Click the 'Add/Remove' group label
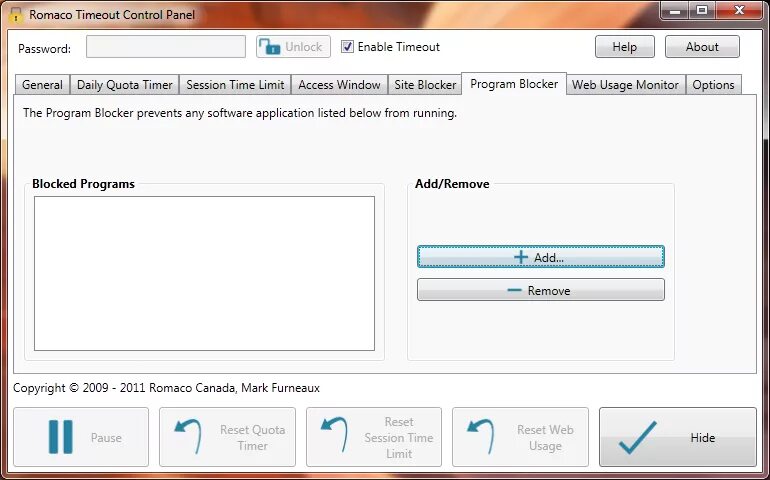 [x=452, y=184]
